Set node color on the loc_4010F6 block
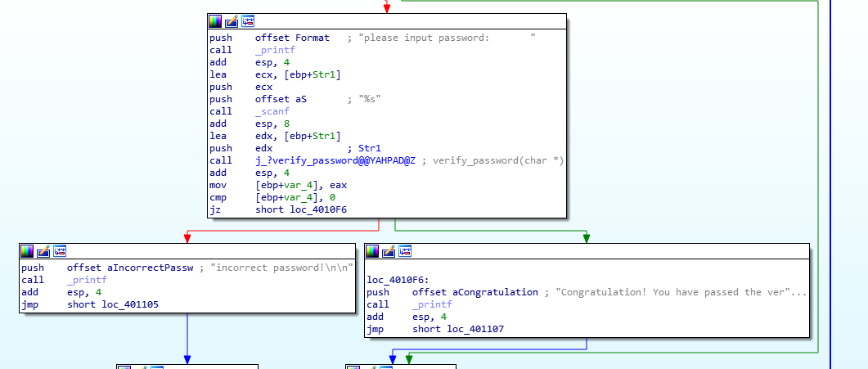Screen dimensions: 868x369 click(x=372, y=250)
